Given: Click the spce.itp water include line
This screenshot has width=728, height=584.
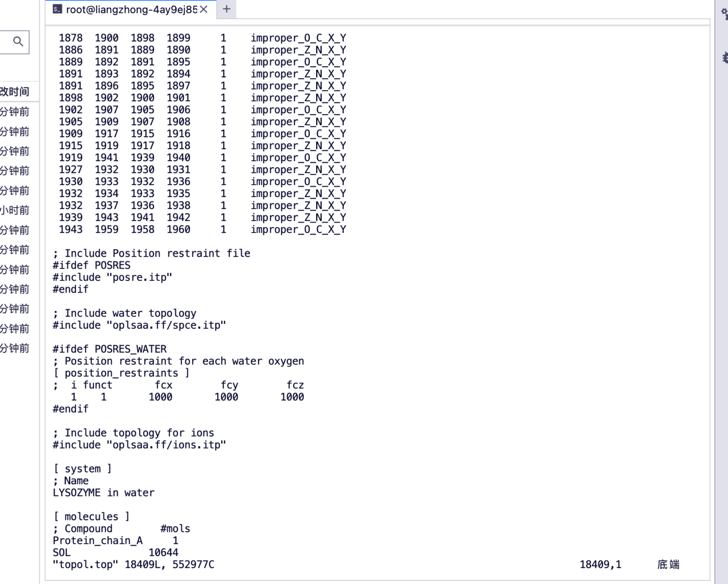Looking at the screenshot, I should pyautogui.click(x=139, y=325).
